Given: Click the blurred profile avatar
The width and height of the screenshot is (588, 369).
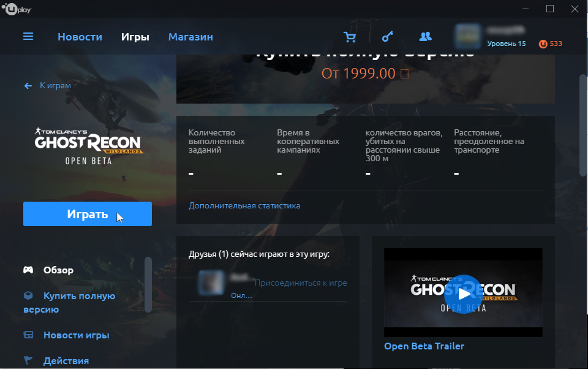Looking at the screenshot, I should pyautogui.click(x=467, y=36).
